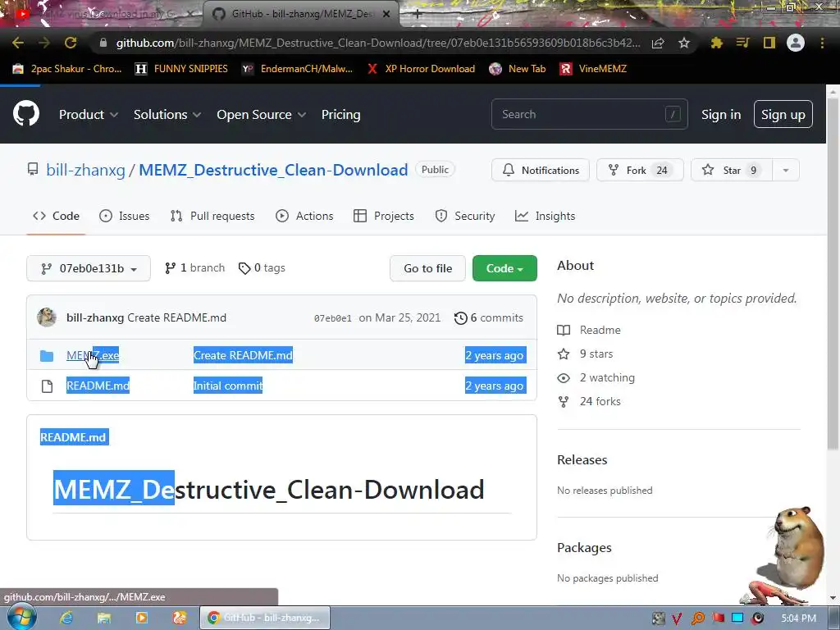The width and height of the screenshot is (840, 630).
Task: Star the repository
Action: coord(731,170)
